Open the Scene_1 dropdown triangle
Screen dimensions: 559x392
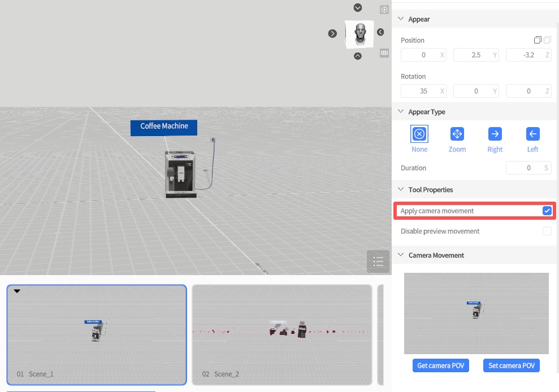17,291
